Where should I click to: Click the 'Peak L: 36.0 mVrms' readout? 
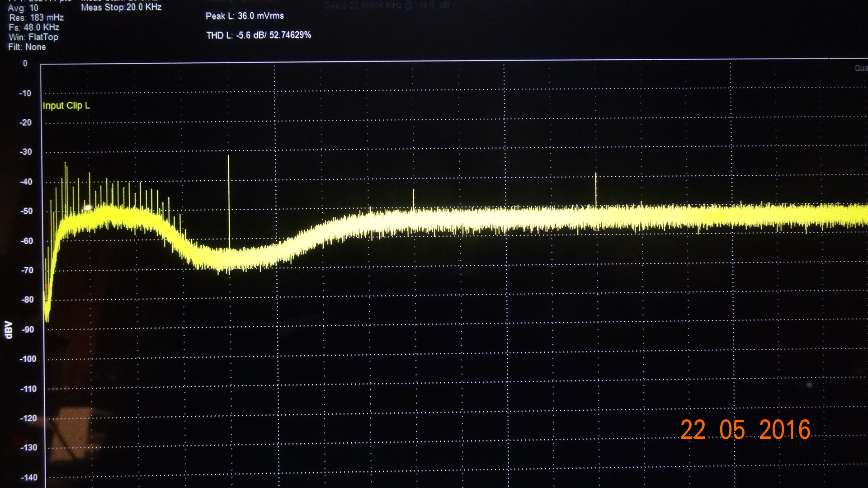point(245,16)
